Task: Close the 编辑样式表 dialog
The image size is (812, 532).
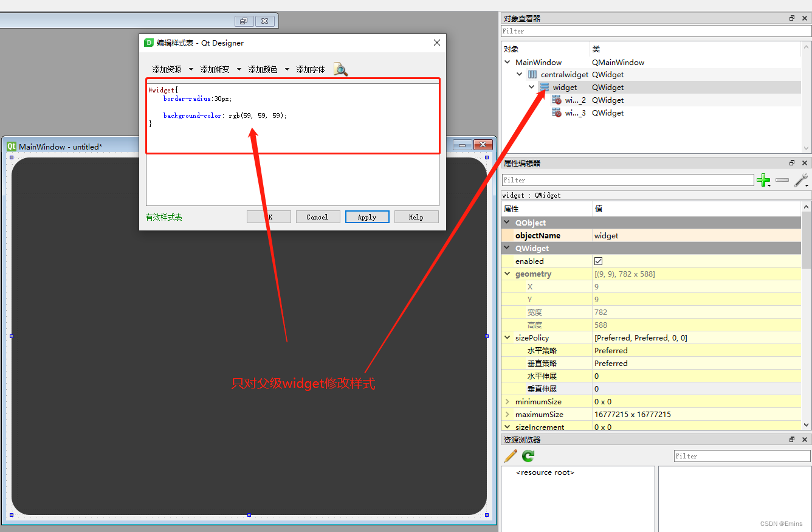Action: pyautogui.click(x=436, y=43)
